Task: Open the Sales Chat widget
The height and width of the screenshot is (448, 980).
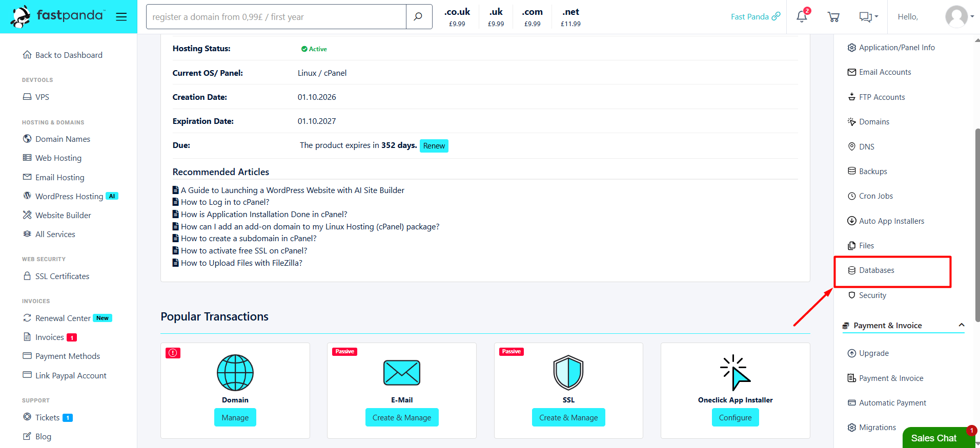Action: [x=939, y=438]
